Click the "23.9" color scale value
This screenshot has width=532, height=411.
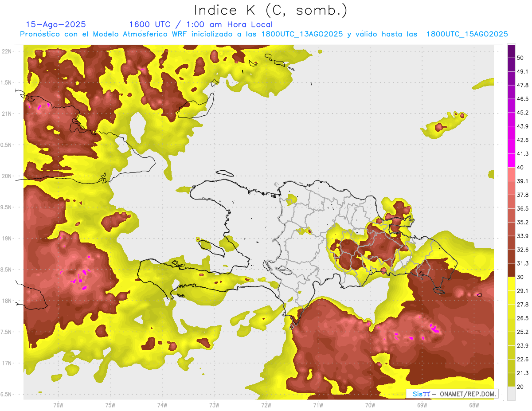(x=523, y=346)
